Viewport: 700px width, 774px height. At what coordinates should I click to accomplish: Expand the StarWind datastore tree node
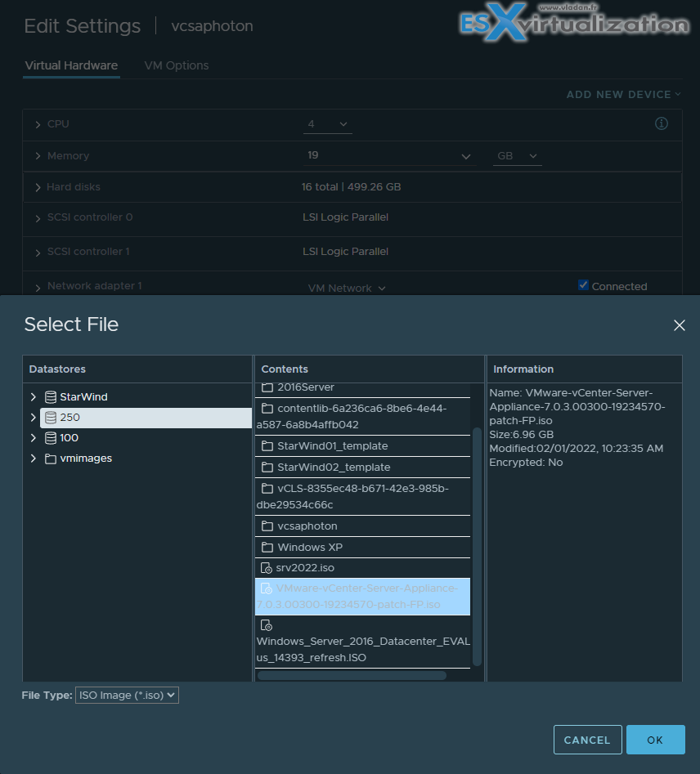coord(33,397)
